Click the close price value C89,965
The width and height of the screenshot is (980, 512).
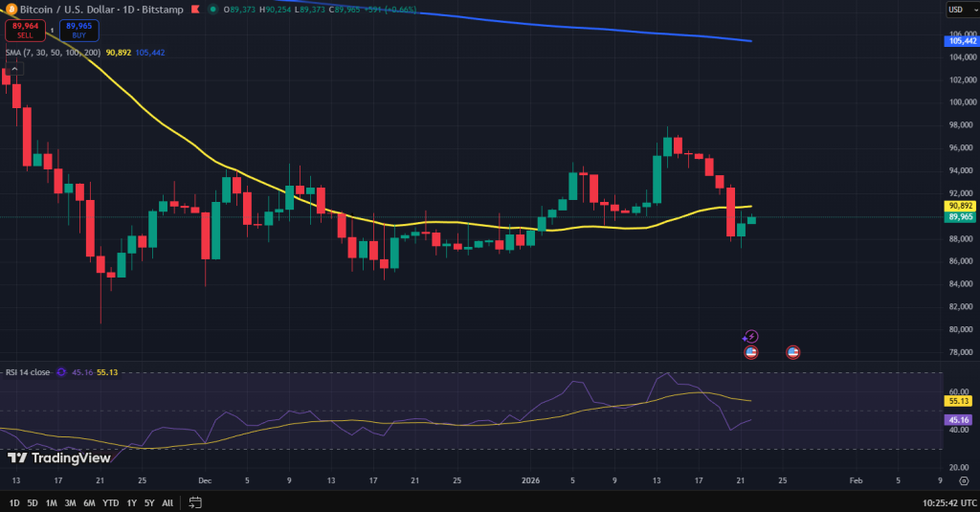pyautogui.click(x=344, y=10)
